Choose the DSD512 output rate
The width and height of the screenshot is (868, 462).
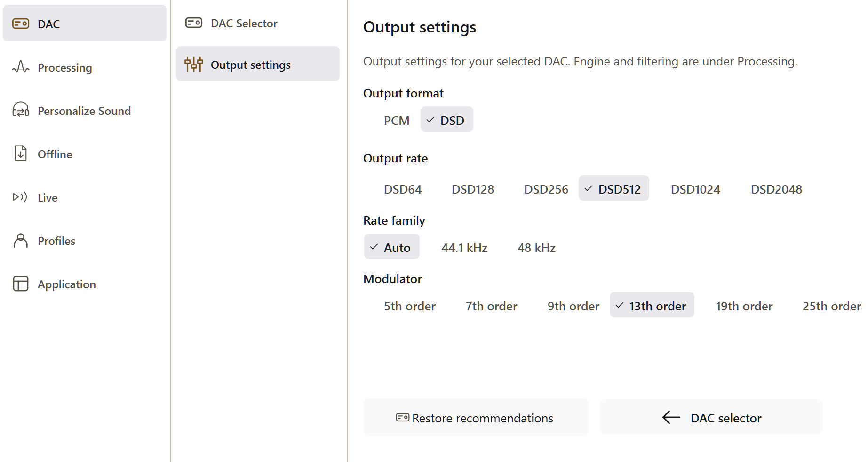coord(614,188)
